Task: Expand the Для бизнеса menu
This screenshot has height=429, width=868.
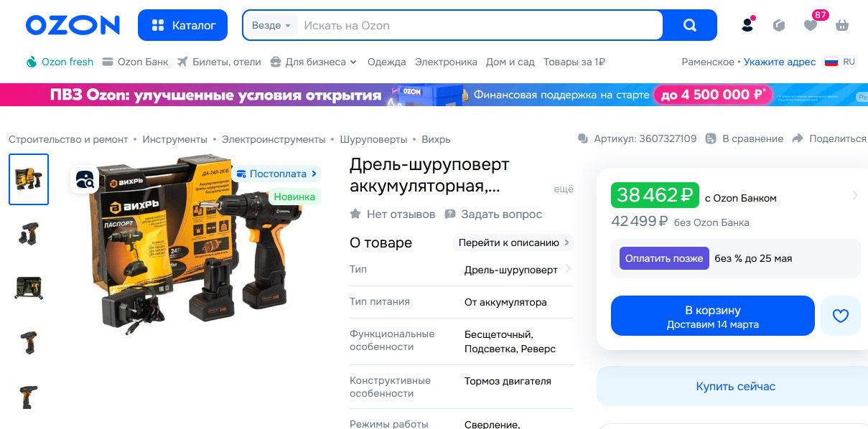Action: [x=313, y=62]
